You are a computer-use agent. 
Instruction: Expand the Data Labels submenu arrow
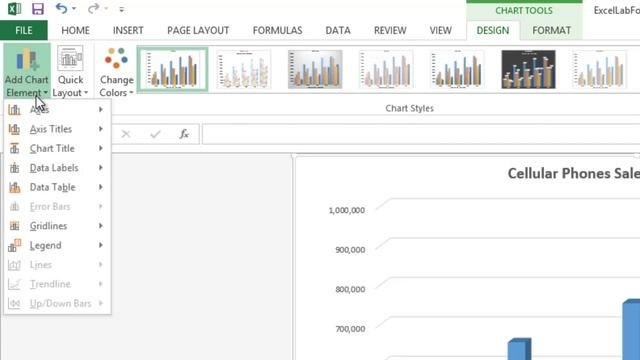[101, 168]
